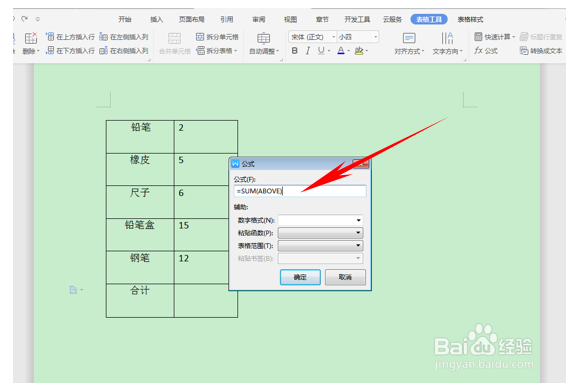Insert a row below

(70, 51)
